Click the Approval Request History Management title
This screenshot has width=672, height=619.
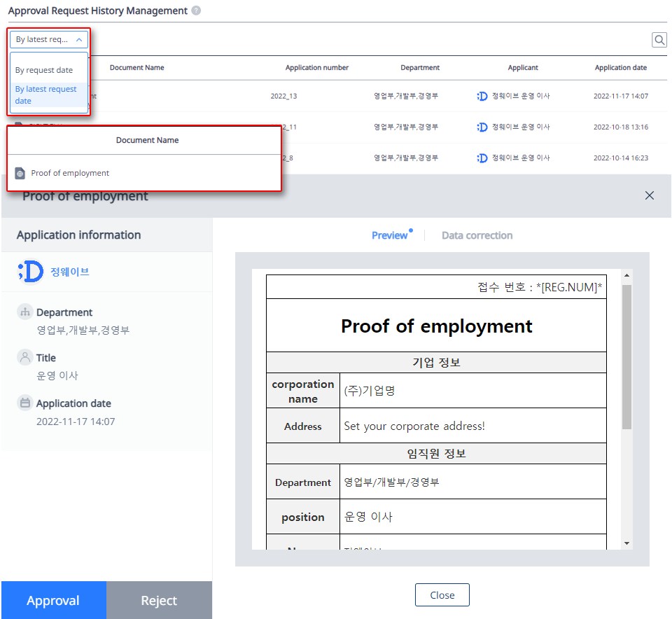pyautogui.click(x=98, y=11)
